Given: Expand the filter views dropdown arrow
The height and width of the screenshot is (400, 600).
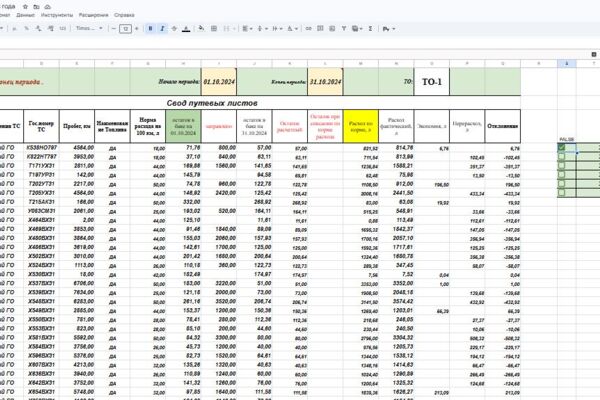Looking at the screenshot, I should (361, 29).
